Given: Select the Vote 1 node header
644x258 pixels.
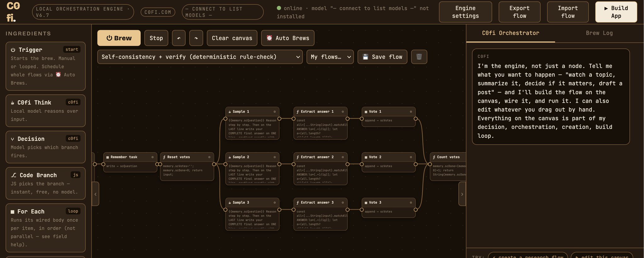Looking at the screenshot, I should (389, 112).
